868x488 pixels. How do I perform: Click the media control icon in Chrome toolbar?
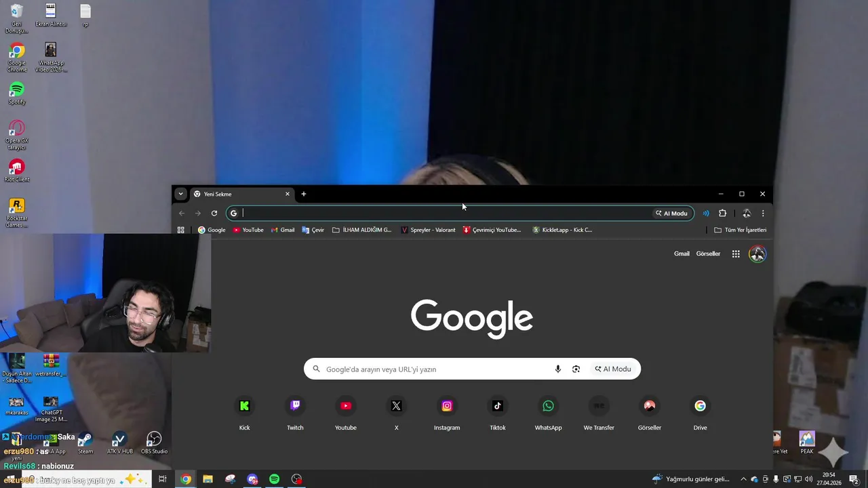tap(706, 213)
